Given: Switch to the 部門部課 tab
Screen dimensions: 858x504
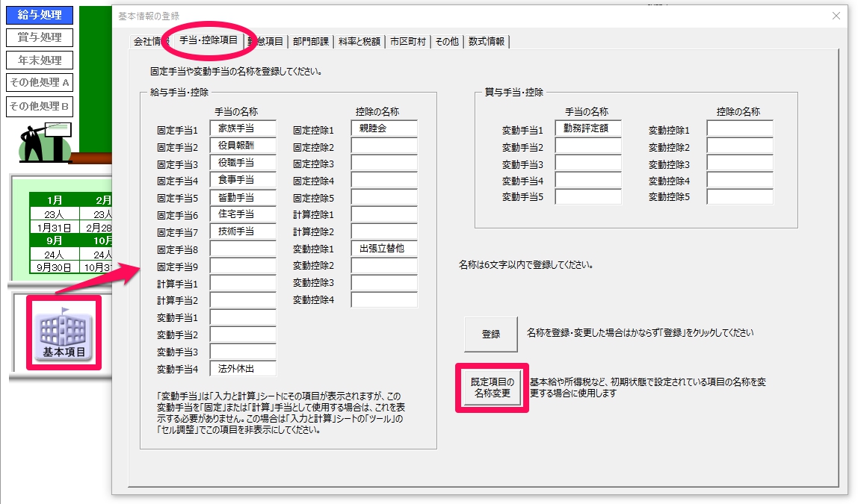Looking at the screenshot, I should pos(310,42).
